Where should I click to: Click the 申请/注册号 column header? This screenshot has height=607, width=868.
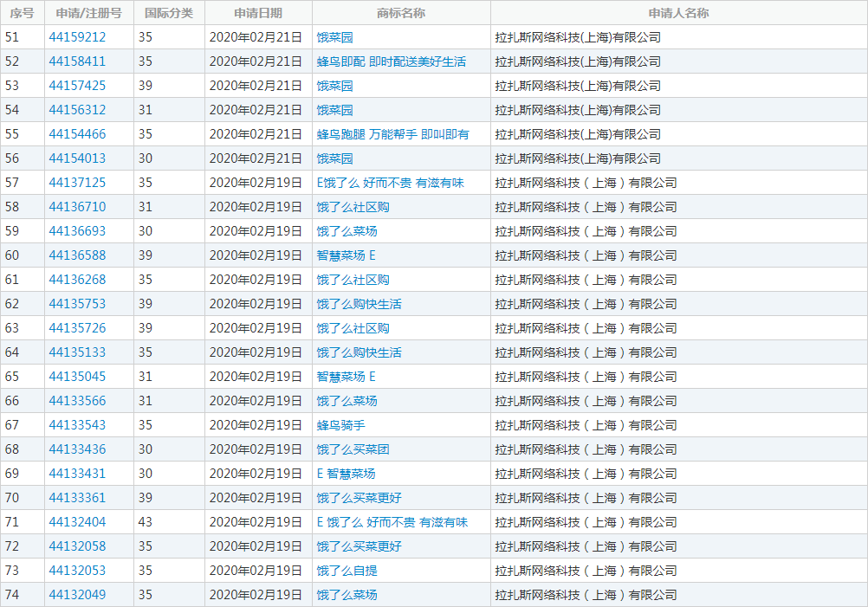tap(89, 13)
